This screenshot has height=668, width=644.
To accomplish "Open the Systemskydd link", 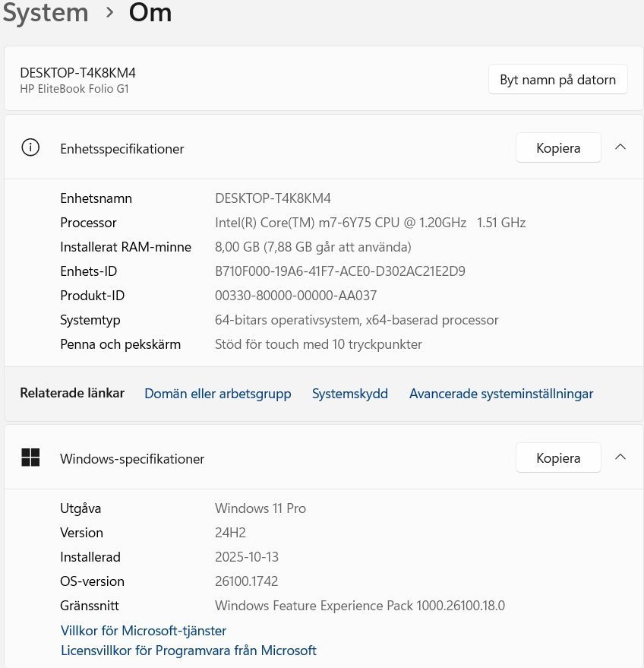I will (x=350, y=394).
